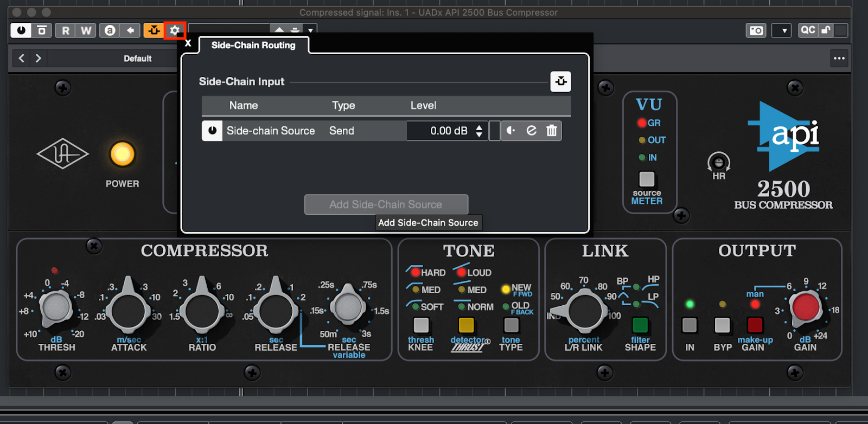Screen dimensions: 868x424
Task: Open the preset browser dropdown arrow
Action: point(310,30)
